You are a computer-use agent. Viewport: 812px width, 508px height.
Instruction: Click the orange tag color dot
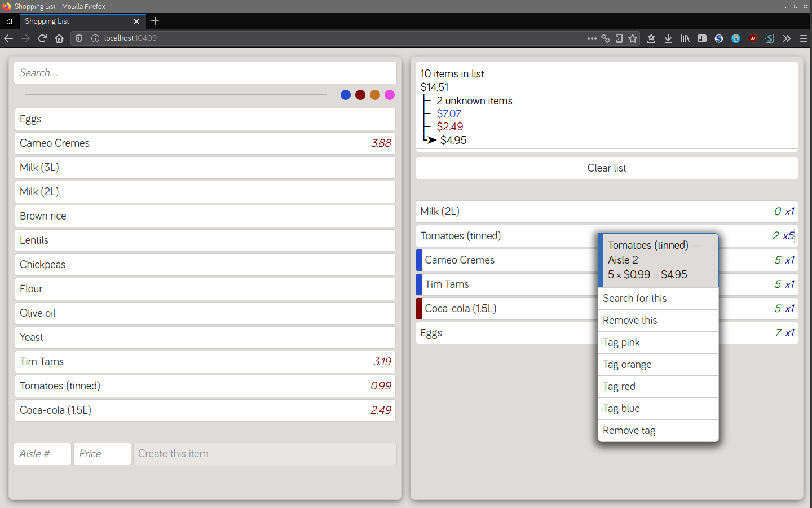point(375,95)
